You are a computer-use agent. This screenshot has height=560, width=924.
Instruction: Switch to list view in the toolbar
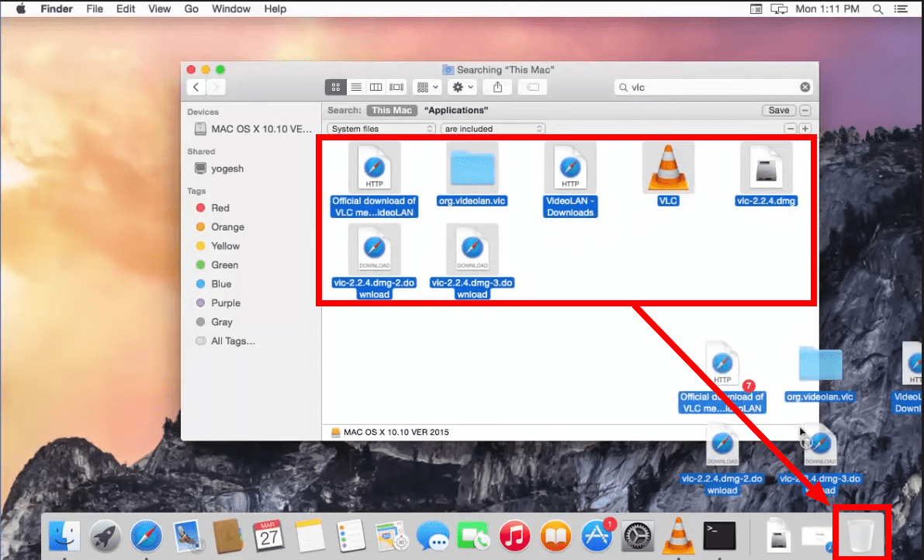[x=356, y=87]
